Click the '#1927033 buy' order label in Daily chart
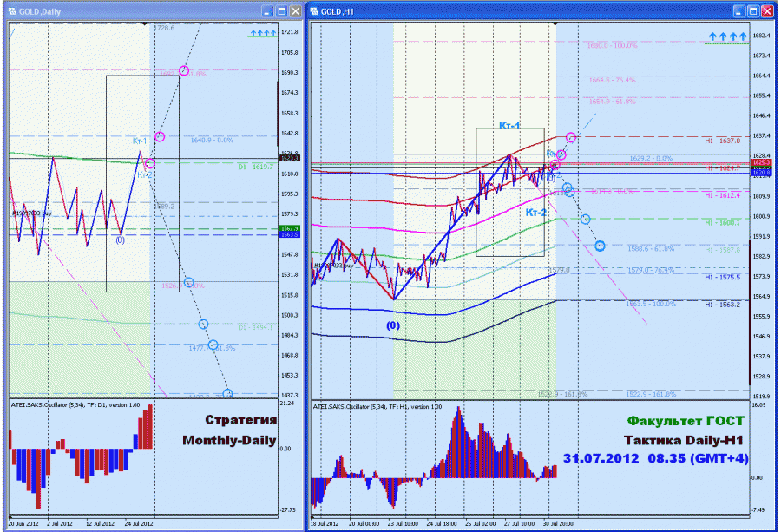The height and width of the screenshot is (532, 781). (32, 213)
